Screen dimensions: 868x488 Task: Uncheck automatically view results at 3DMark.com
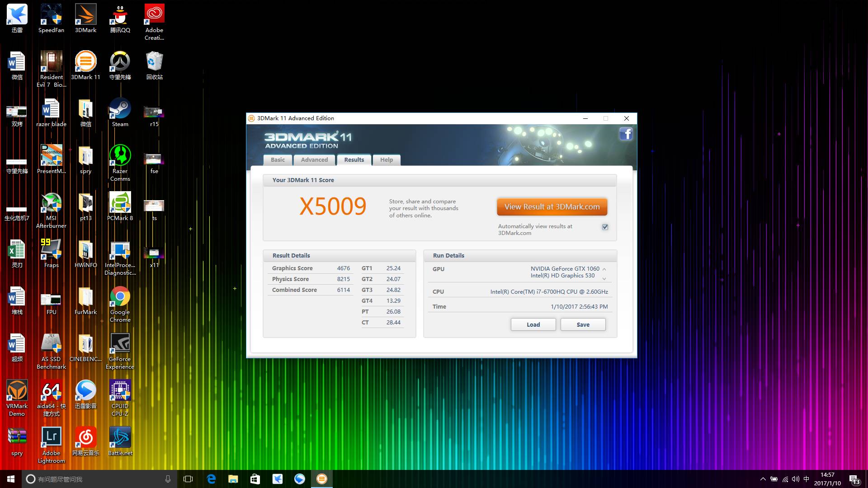click(605, 227)
